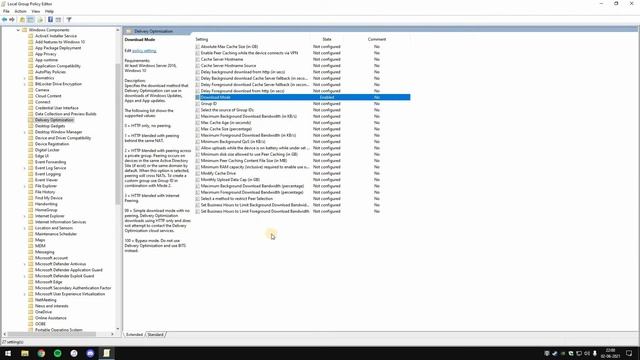Click the Back arrow toolbar icon
The height and width of the screenshot is (360, 640).
point(4,20)
